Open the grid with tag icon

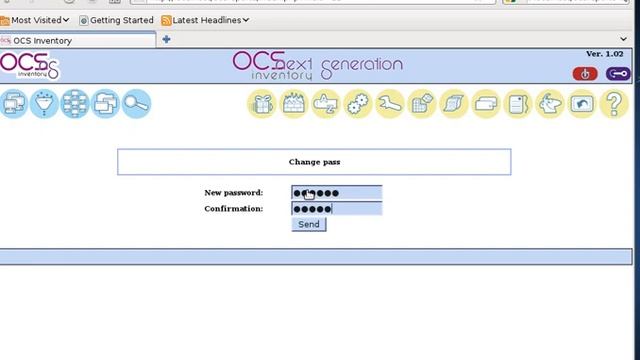point(422,104)
